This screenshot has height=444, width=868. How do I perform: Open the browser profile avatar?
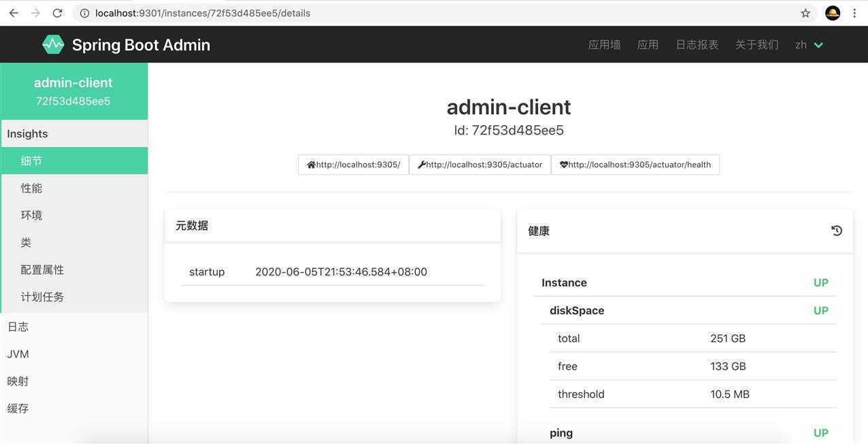(833, 13)
